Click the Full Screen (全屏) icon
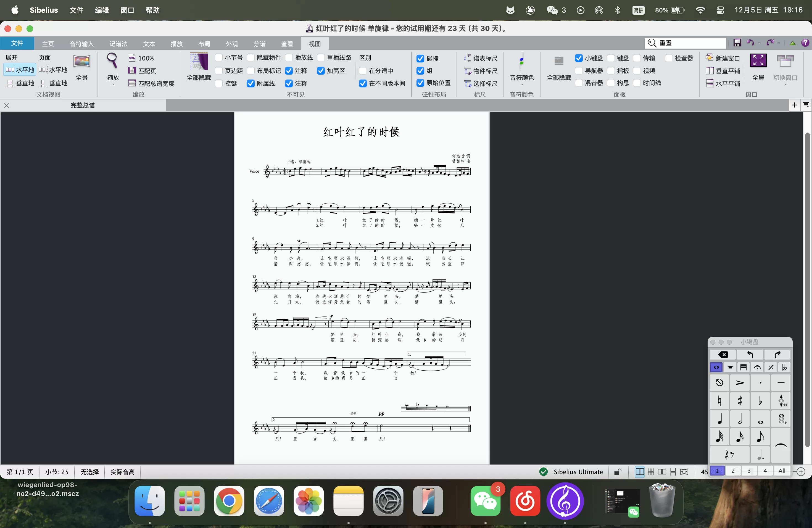The image size is (812, 528). [758, 61]
